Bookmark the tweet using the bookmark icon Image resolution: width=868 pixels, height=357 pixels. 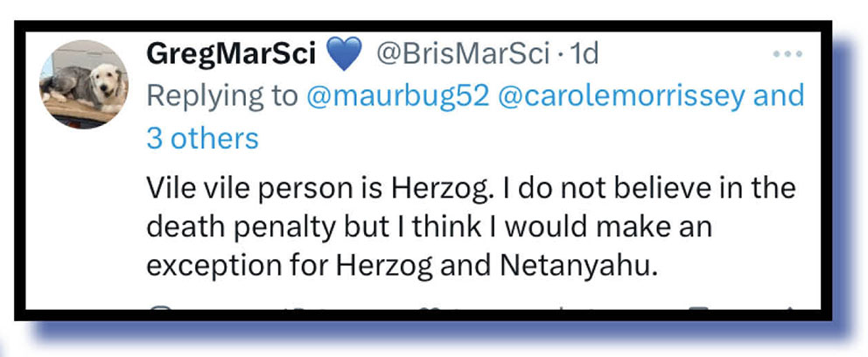pos(700,307)
